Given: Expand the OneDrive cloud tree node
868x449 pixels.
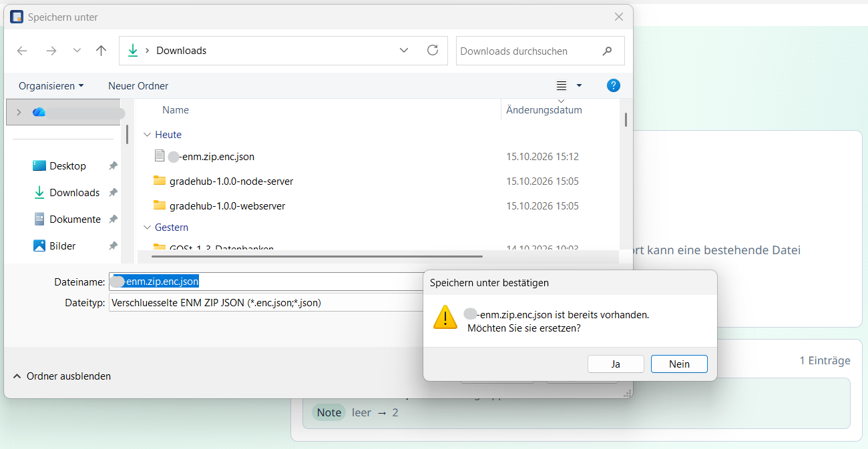Looking at the screenshot, I should [19, 112].
